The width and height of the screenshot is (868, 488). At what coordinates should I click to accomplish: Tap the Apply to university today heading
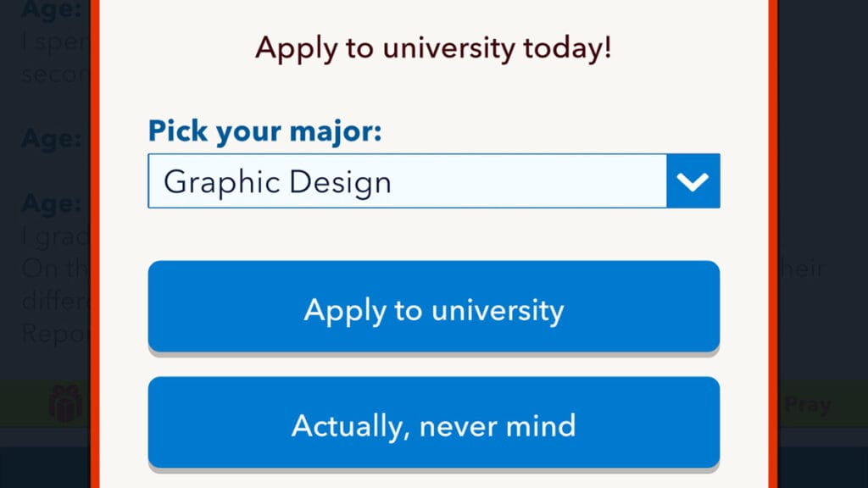(433, 48)
